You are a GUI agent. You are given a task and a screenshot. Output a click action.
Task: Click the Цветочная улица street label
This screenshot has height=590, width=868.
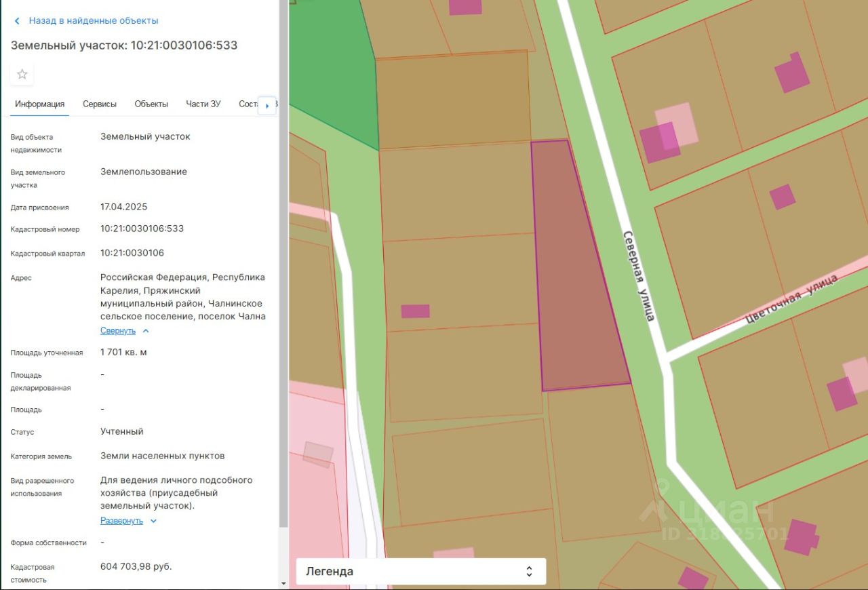791,298
